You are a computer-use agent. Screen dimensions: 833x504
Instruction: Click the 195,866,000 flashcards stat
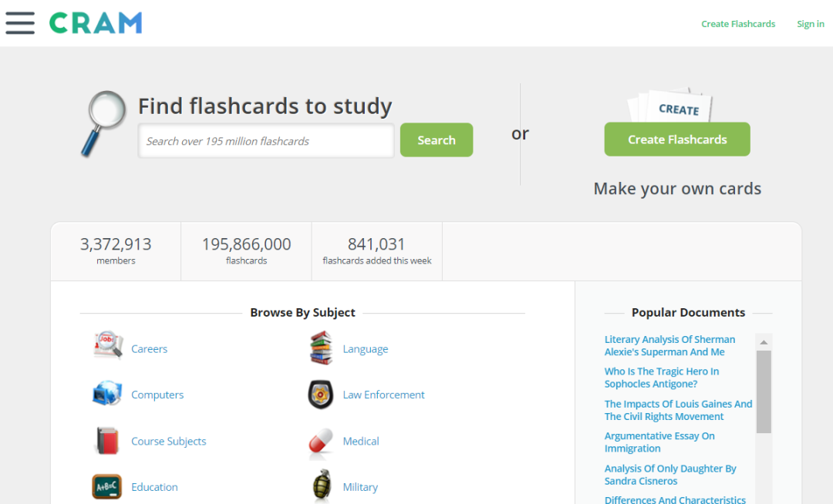click(x=247, y=250)
